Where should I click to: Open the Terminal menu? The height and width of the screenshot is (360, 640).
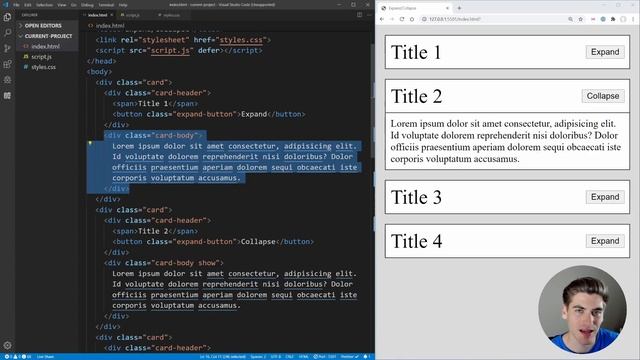106,5
